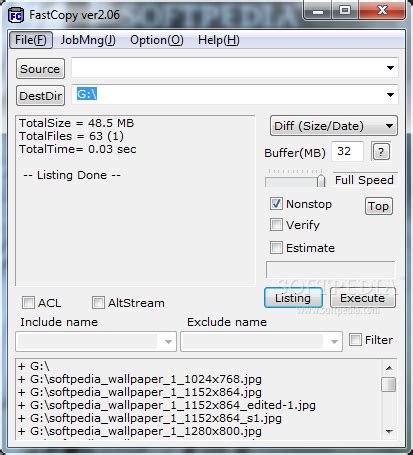Expand the Source path history dropdown arrow
413x455 pixels.
(390, 68)
